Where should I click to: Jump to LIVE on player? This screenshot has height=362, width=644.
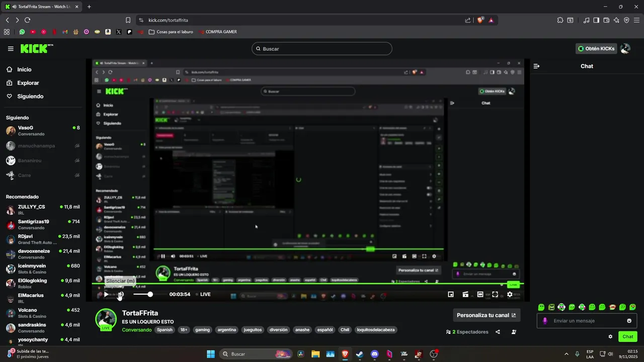[205, 294]
